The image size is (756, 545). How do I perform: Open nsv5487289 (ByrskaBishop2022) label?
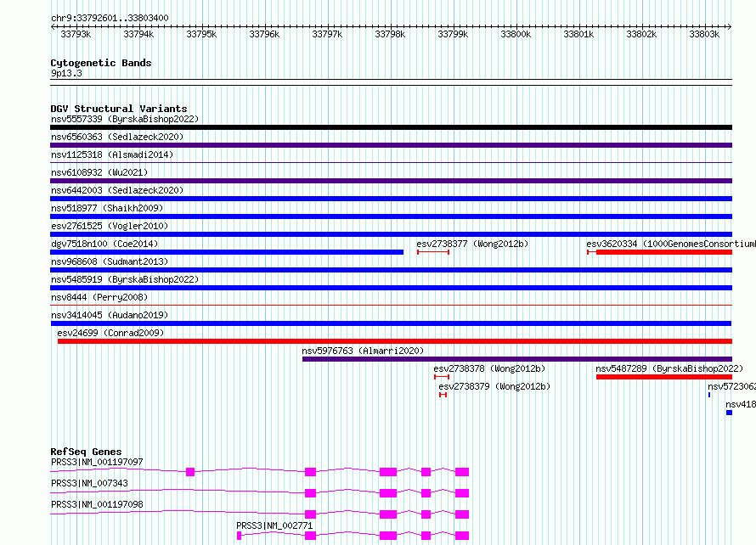pos(669,368)
